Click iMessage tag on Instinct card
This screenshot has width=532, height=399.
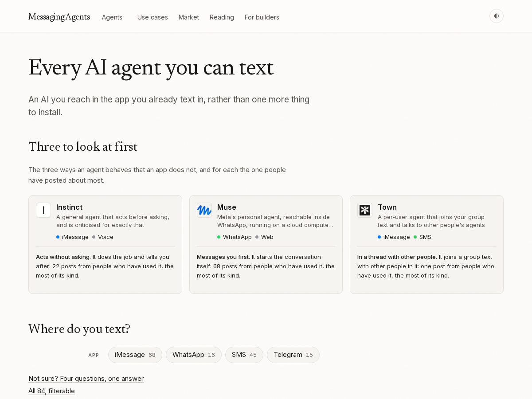pos(72,237)
